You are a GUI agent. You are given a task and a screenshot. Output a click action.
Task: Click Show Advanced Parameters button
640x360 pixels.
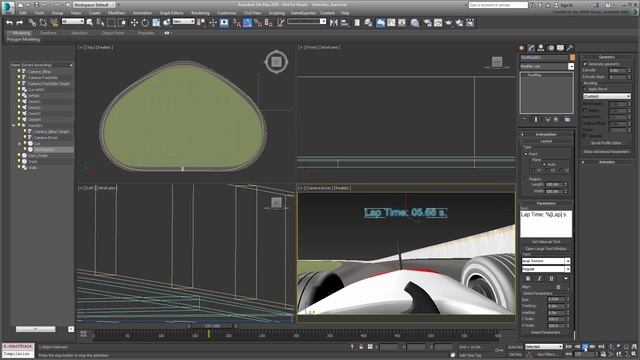[607, 151]
